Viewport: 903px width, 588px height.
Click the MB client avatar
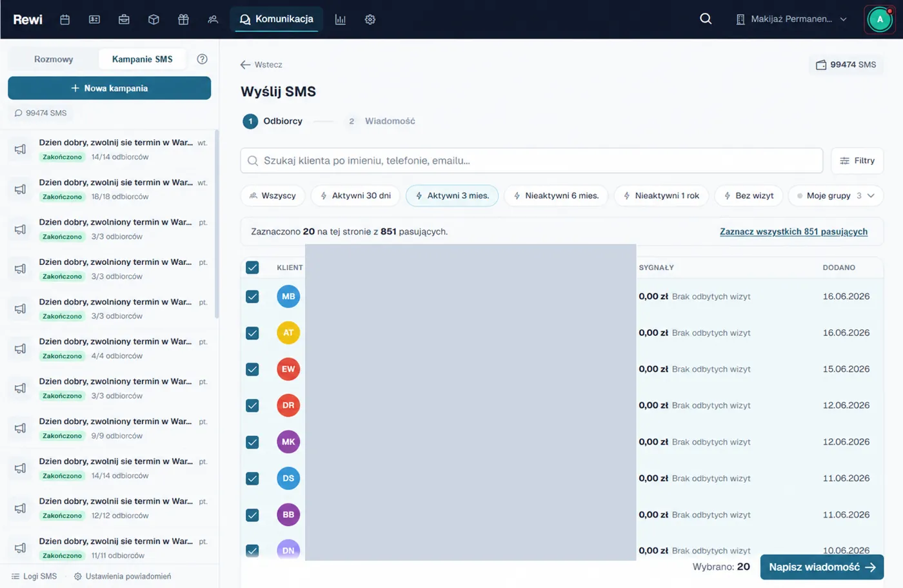(288, 297)
